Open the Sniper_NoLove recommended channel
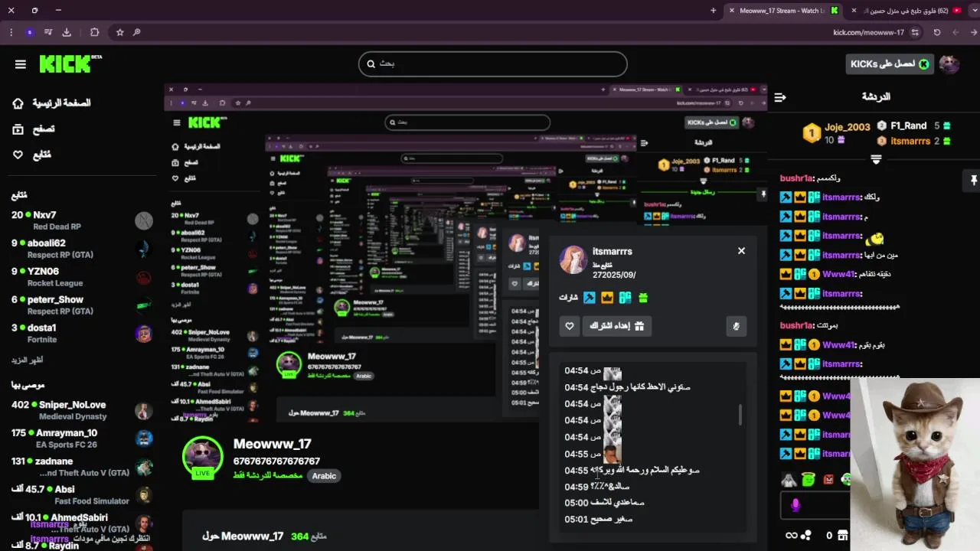 click(x=80, y=410)
